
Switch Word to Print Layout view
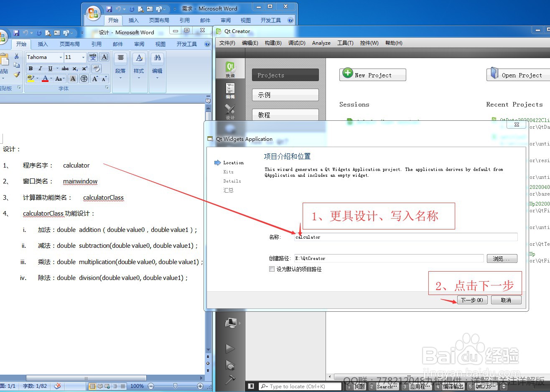coord(92,386)
